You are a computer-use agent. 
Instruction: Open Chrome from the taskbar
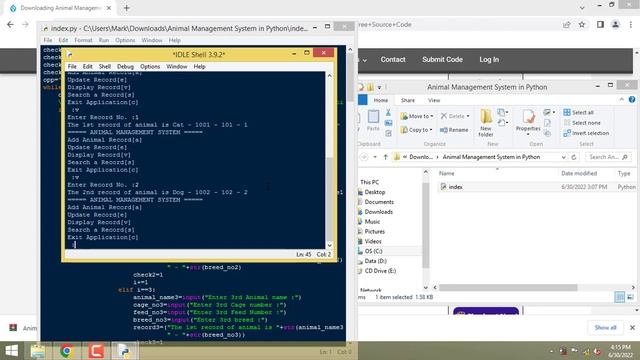pos(67,351)
